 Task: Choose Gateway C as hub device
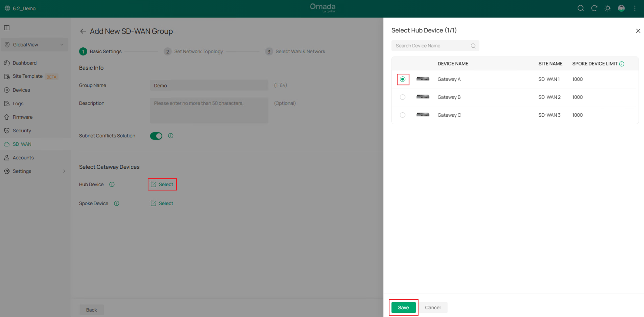(x=402, y=115)
